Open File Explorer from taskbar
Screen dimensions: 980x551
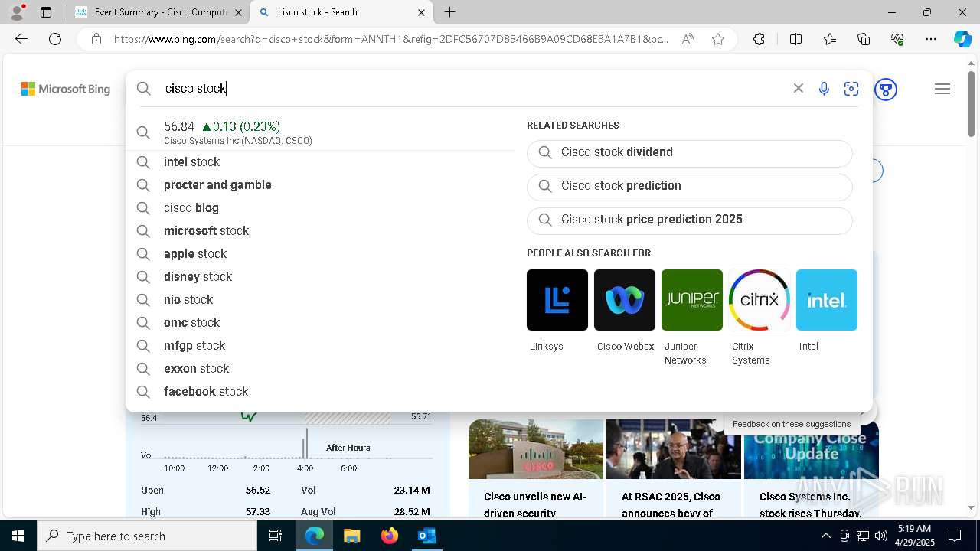[351, 536]
